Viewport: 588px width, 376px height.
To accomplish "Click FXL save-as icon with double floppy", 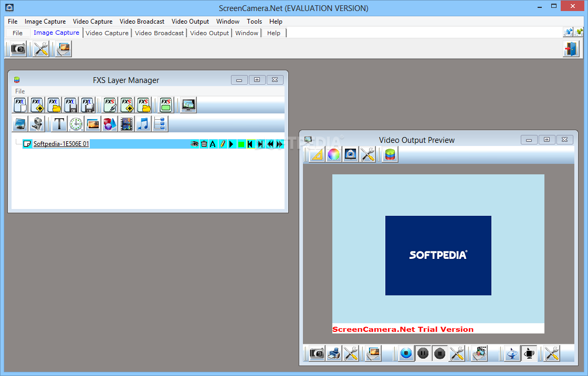I will point(87,105).
